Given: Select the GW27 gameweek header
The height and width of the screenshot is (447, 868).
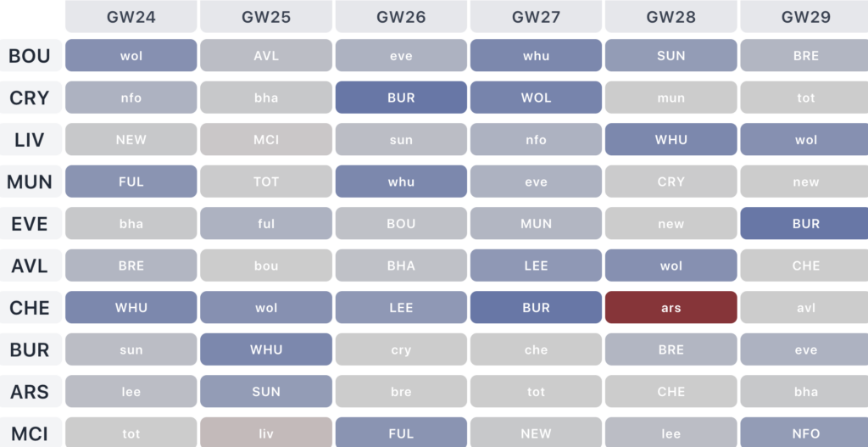Looking at the screenshot, I should pos(536,17).
